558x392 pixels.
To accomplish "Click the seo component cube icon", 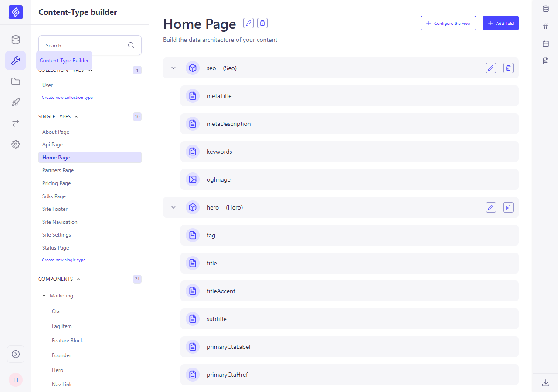I will pyautogui.click(x=193, y=68).
